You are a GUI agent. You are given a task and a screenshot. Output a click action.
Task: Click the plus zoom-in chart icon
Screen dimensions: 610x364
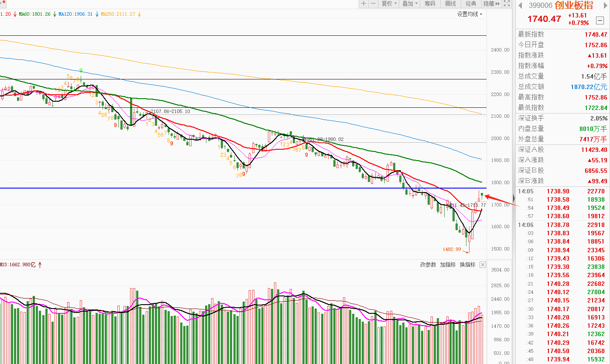coord(364,4)
